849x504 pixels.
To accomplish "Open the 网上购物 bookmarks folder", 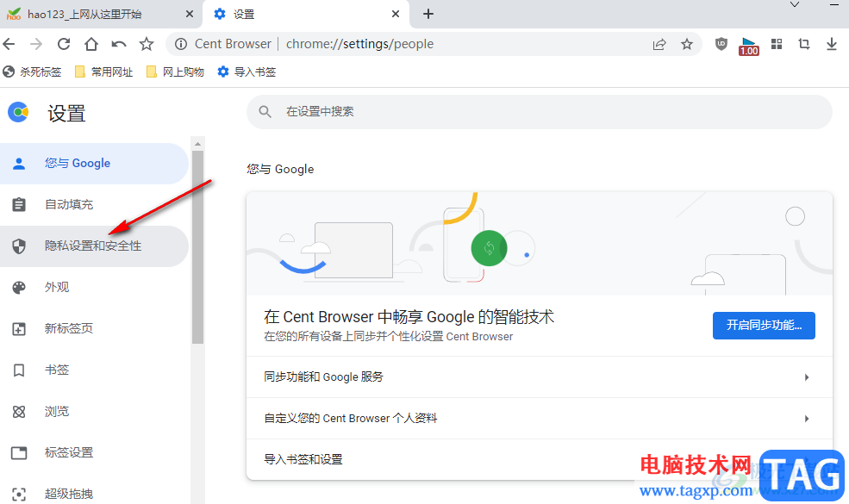I will pos(176,72).
